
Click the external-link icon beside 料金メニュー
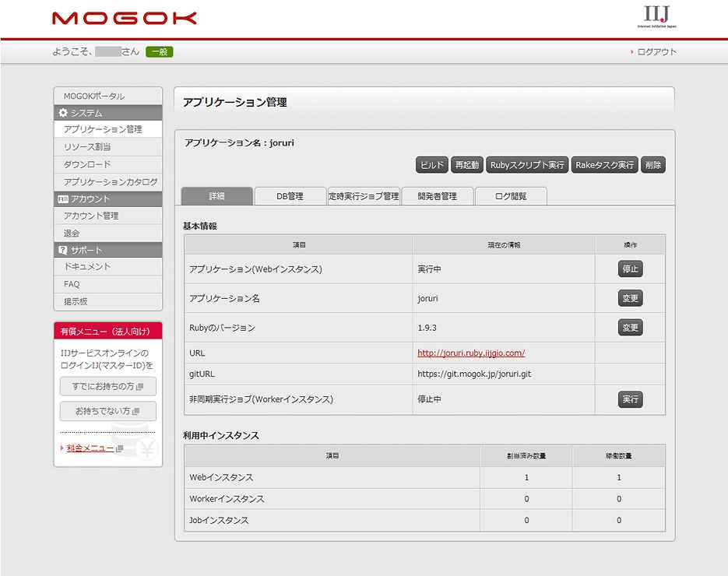pos(119,448)
